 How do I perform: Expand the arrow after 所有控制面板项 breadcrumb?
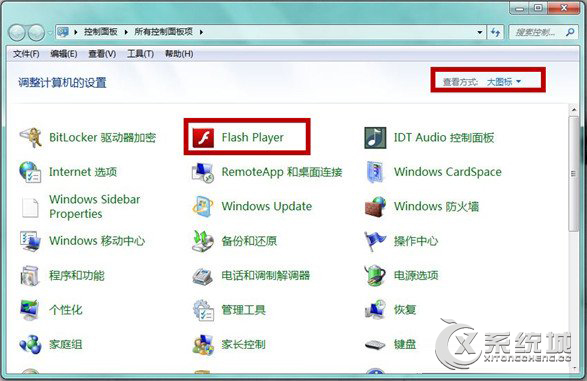pos(201,32)
